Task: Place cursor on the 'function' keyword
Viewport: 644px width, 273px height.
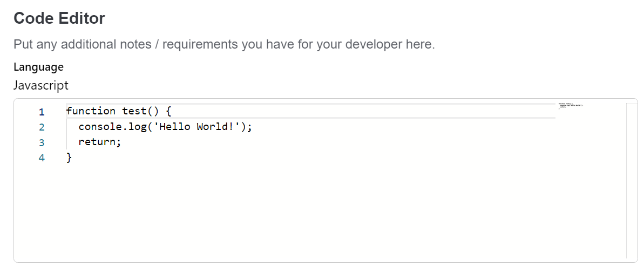Action: pyautogui.click(x=91, y=111)
